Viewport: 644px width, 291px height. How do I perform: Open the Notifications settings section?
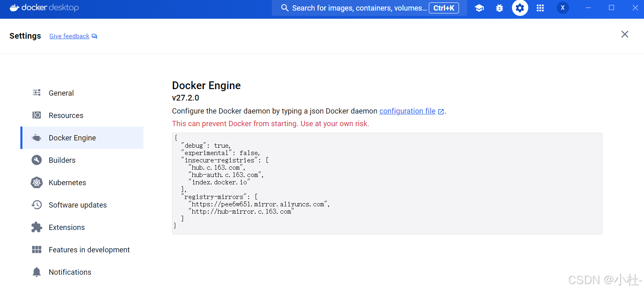coord(82,272)
